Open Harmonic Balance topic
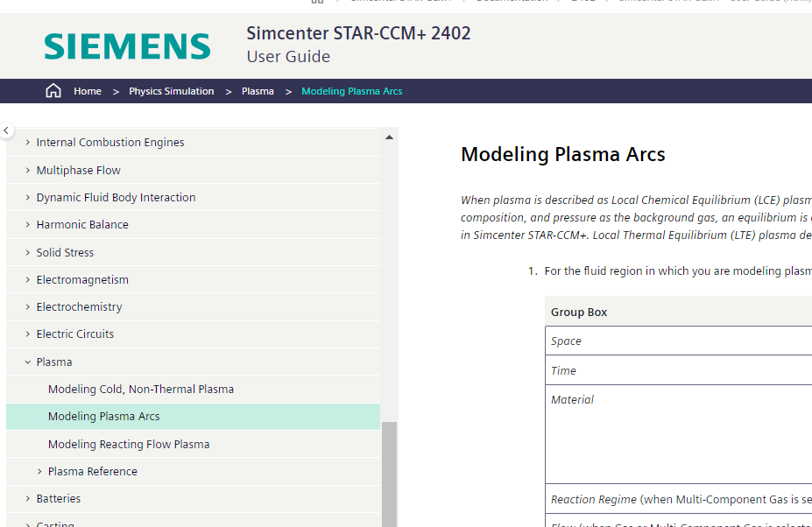The width and height of the screenshot is (812, 527). [82, 225]
